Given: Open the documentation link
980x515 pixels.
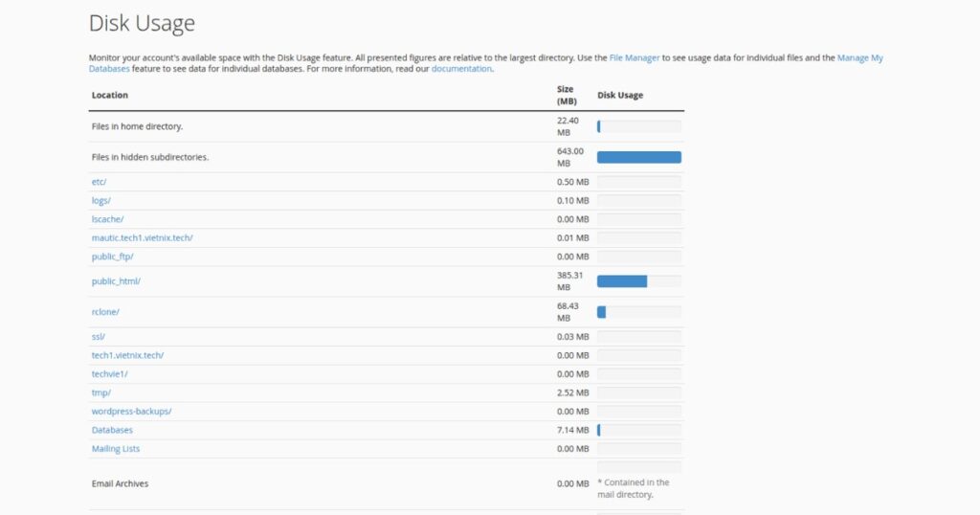Looking at the screenshot, I should pyautogui.click(x=461, y=69).
